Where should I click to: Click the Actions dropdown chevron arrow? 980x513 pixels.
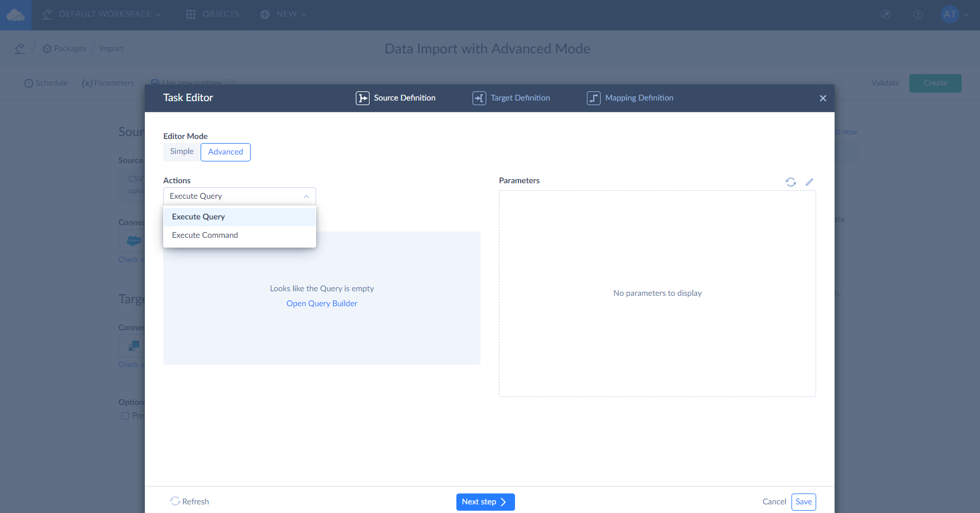(x=306, y=196)
